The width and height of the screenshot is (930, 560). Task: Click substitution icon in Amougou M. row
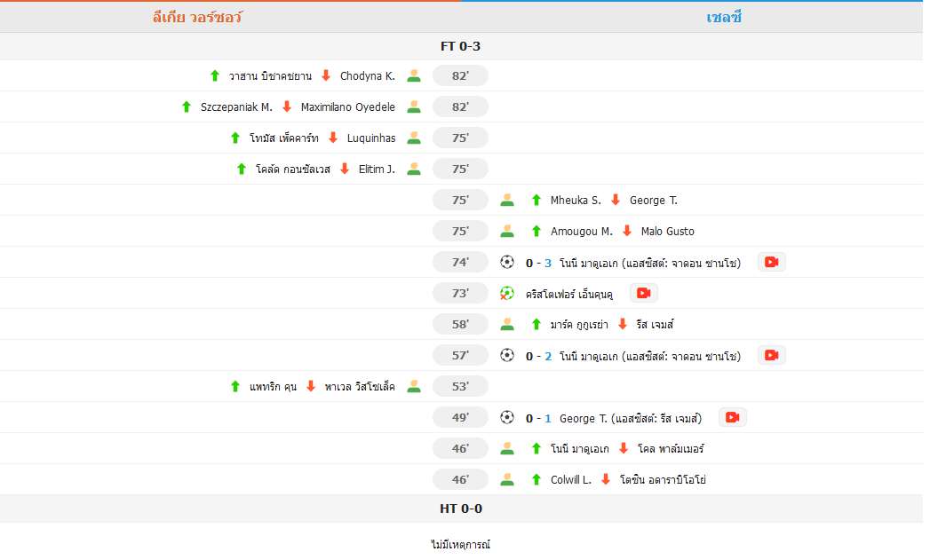506,231
